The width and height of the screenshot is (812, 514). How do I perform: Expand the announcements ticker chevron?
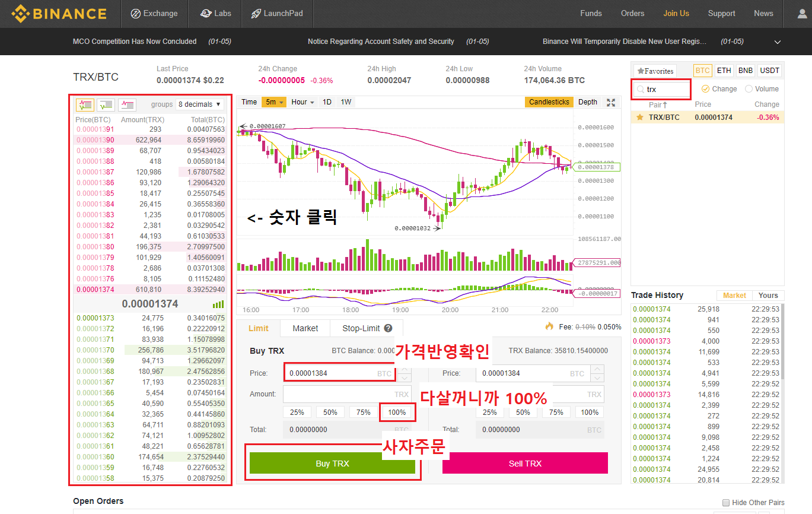pyautogui.click(x=778, y=42)
